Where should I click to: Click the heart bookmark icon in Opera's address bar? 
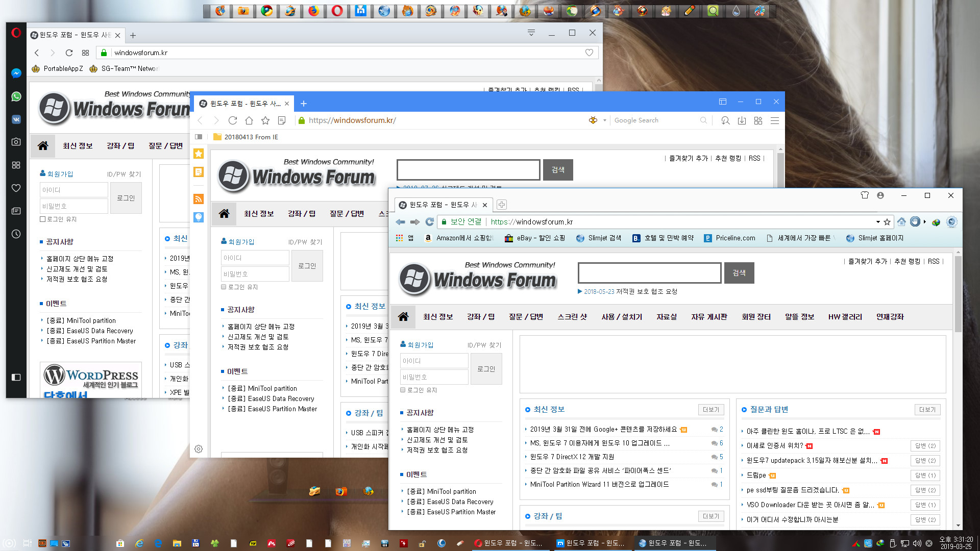[x=589, y=53]
